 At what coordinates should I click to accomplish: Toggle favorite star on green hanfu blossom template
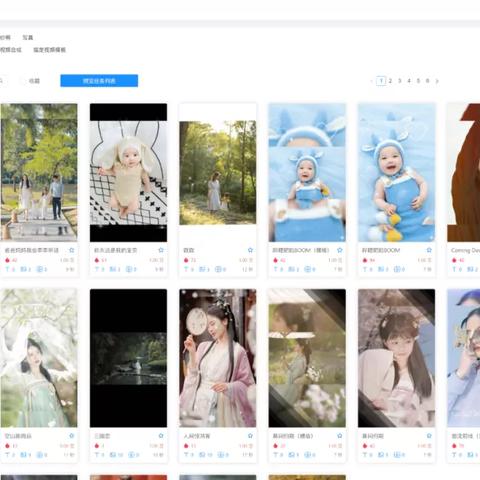tap(72, 436)
